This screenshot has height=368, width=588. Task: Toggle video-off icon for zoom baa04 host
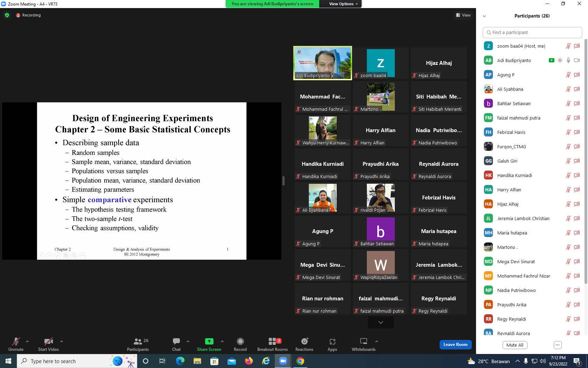pyautogui.click(x=577, y=46)
